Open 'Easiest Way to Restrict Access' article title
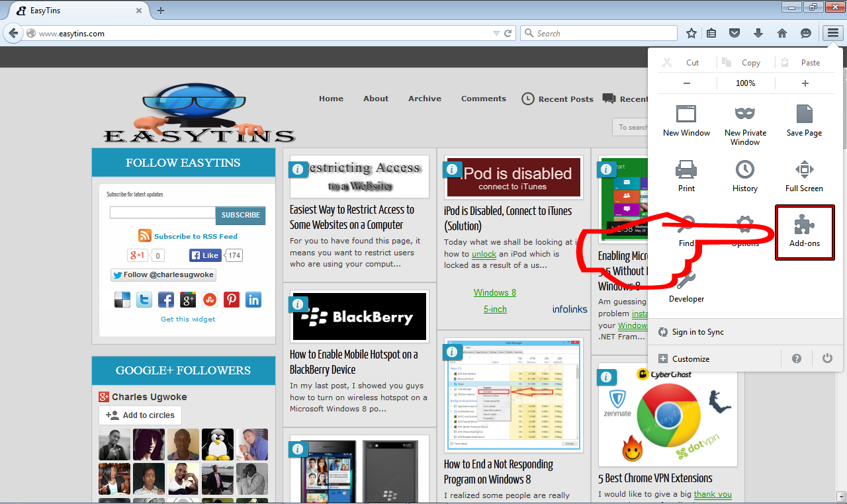 point(352,217)
